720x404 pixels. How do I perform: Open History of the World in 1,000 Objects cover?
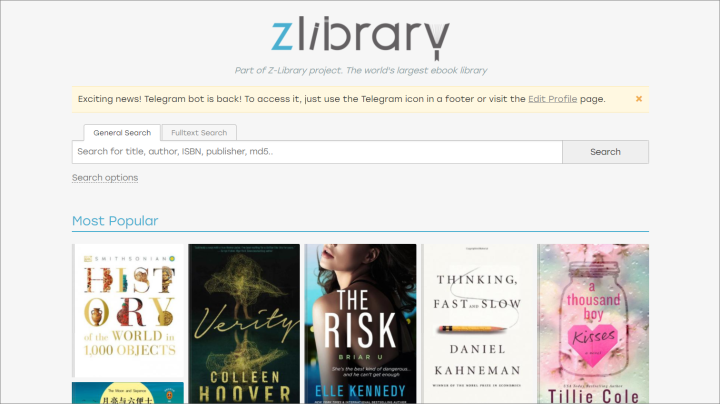click(x=128, y=310)
